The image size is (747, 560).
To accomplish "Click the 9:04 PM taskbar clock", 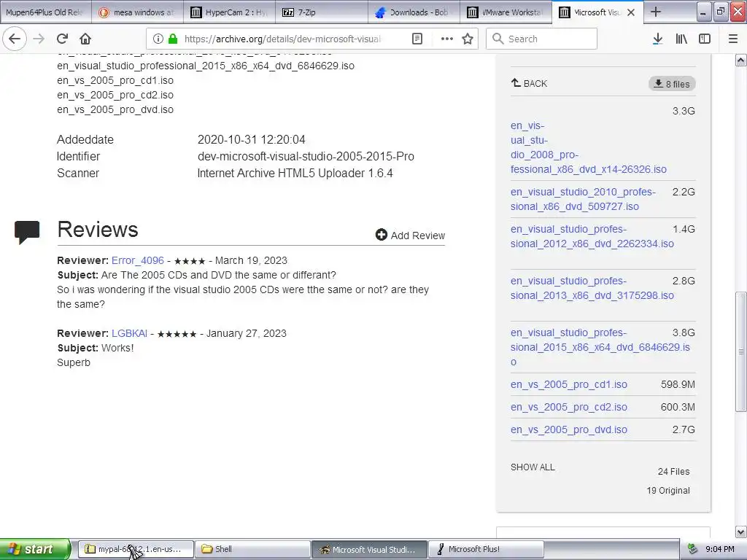I will [719, 549].
